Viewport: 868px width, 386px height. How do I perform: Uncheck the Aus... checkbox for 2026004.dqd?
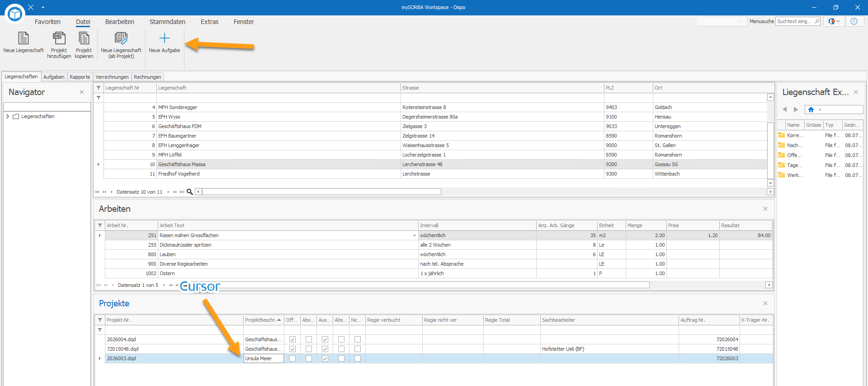point(325,339)
